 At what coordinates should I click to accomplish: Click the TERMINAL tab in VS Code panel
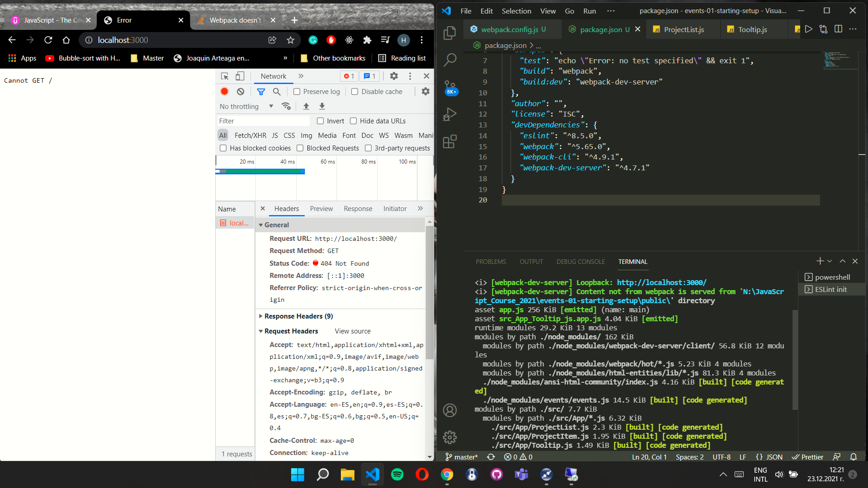(632, 261)
